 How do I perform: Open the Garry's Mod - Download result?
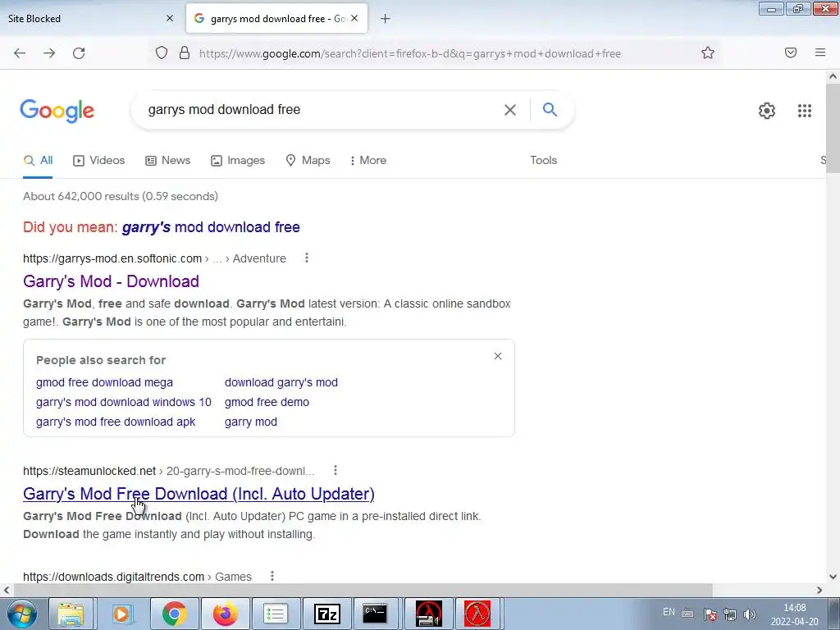pyautogui.click(x=111, y=281)
